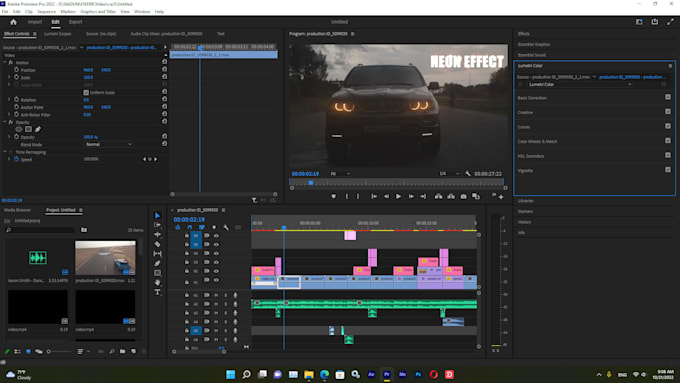Play the sequence in Program monitor
This screenshot has width=680, height=383.
398,196
